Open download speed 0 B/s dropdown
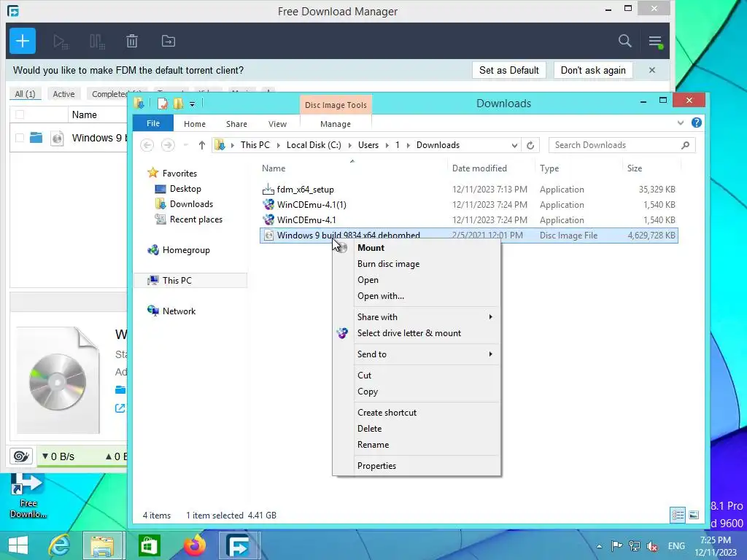The height and width of the screenshot is (560, 747). (x=58, y=456)
